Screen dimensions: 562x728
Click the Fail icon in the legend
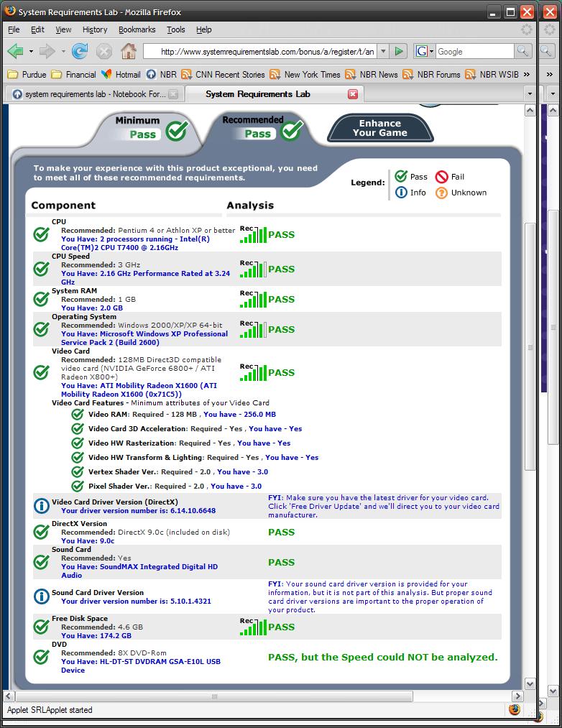441,177
